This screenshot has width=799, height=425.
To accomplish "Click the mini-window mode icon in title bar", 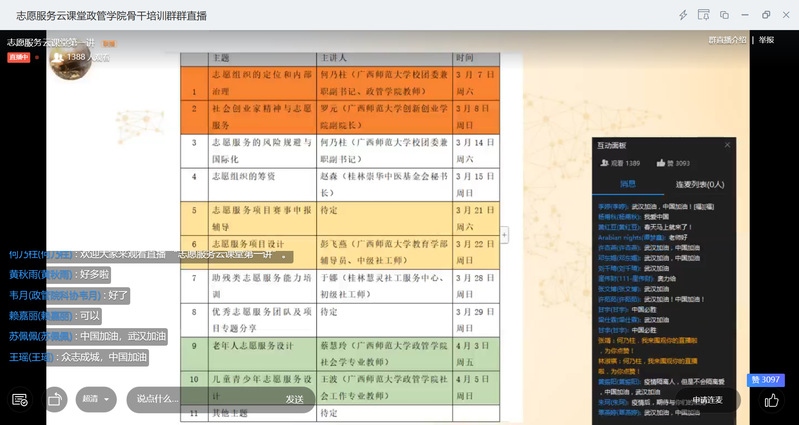I will point(704,15).
